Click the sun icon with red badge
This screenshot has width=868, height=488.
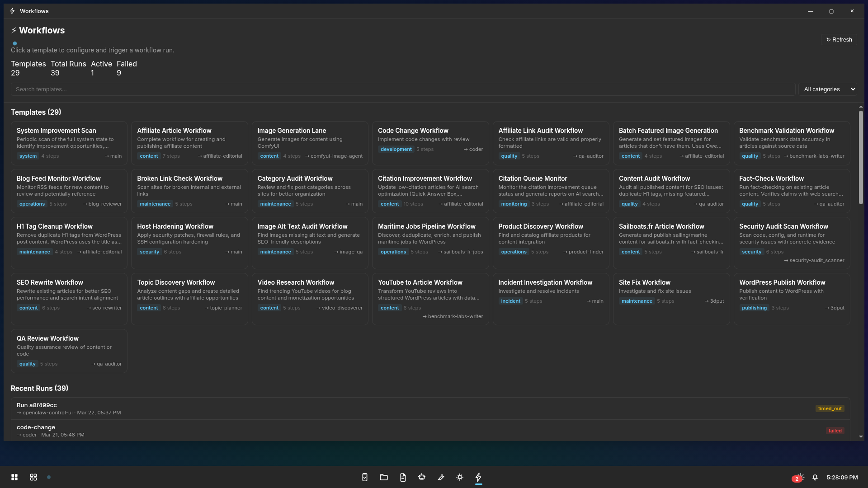[x=799, y=477]
